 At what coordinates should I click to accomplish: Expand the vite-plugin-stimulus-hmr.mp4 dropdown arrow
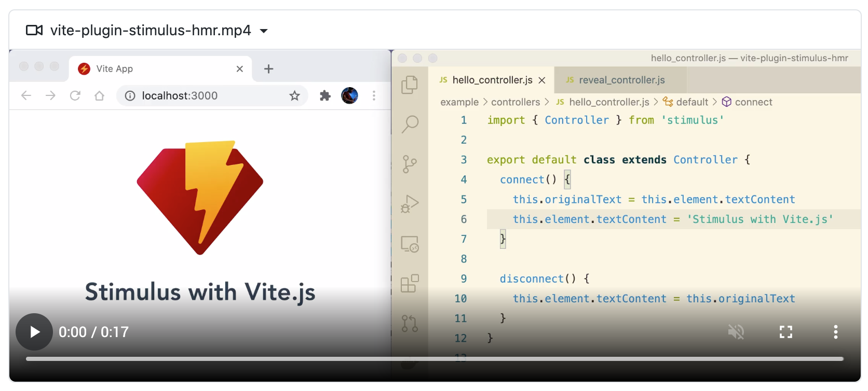tap(264, 31)
